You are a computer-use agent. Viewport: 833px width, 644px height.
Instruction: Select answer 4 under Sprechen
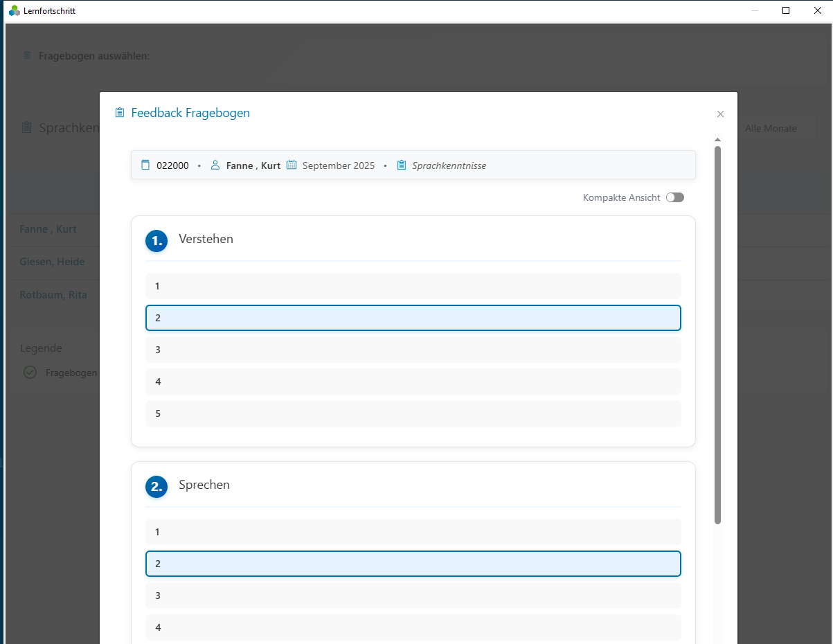point(413,627)
